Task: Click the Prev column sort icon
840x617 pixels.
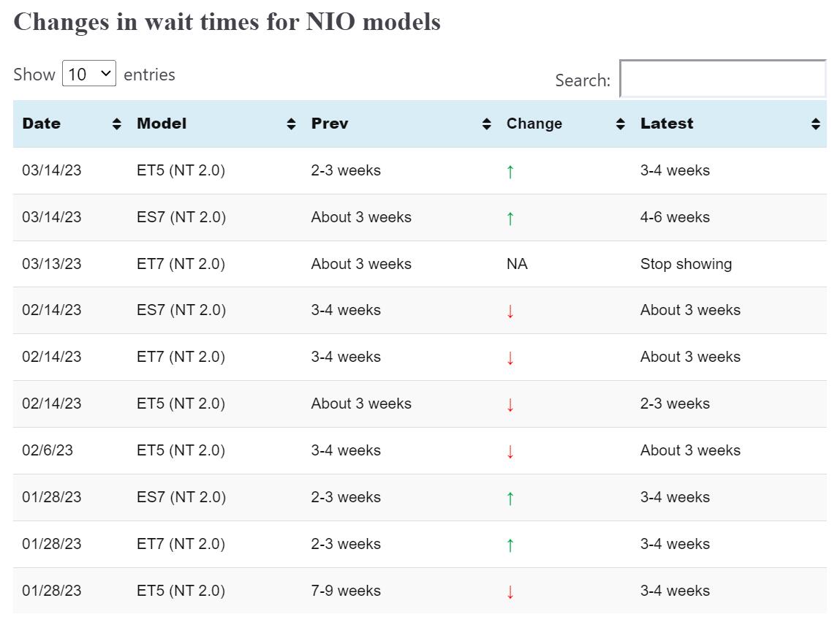Action: point(486,124)
